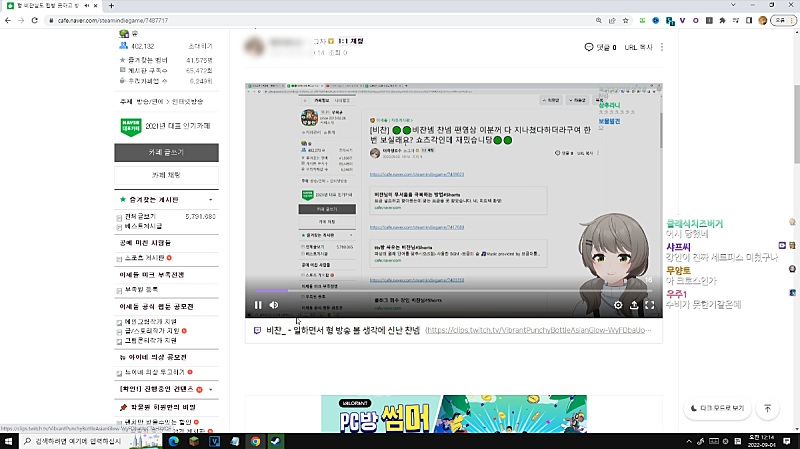Click the 초대하기 invite link
800x449 pixels.
click(x=201, y=46)
